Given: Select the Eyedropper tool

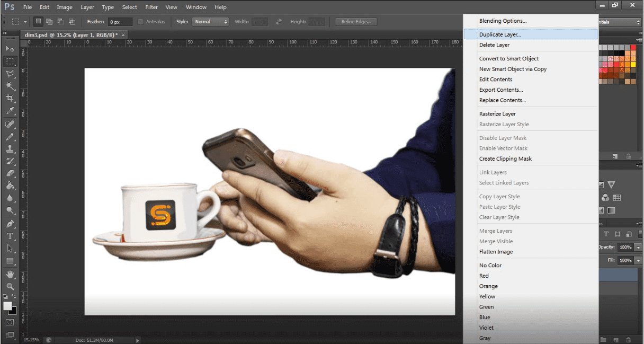Looking at the screenshot, I should pos(10,111).
